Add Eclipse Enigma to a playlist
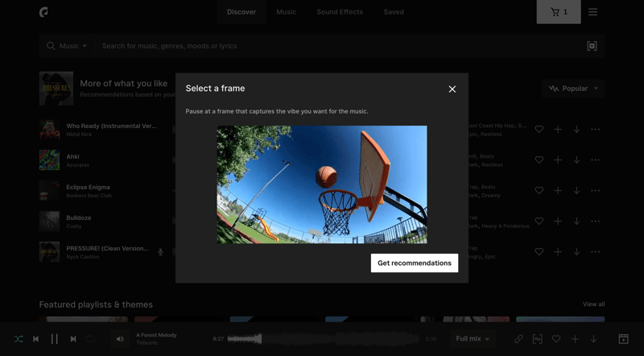The image size is (644, 356). click(x=558, y=191)
